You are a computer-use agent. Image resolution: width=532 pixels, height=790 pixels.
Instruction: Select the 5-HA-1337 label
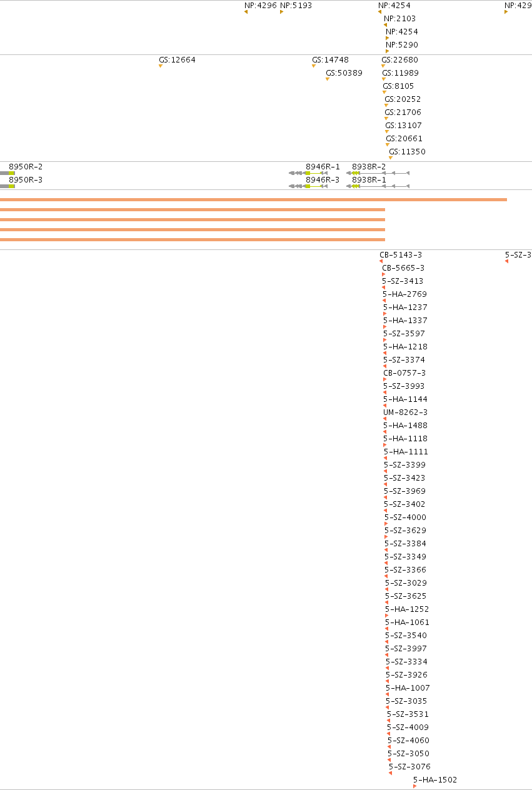405,321
